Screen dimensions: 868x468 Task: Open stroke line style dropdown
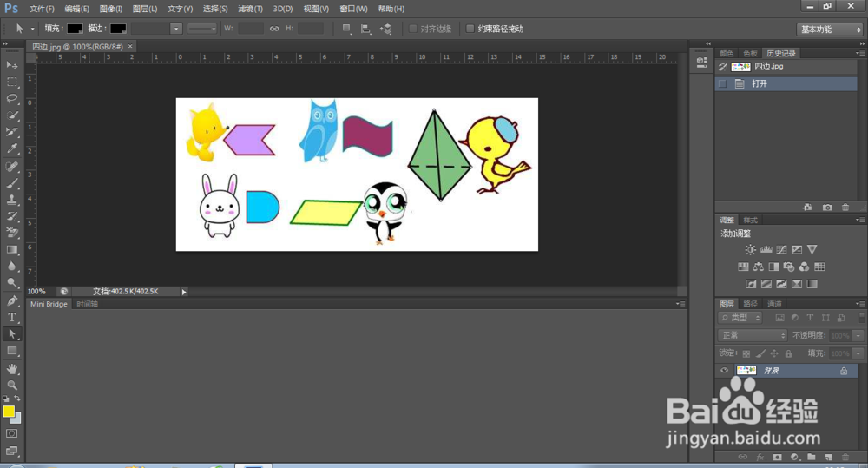click(202, 29)
